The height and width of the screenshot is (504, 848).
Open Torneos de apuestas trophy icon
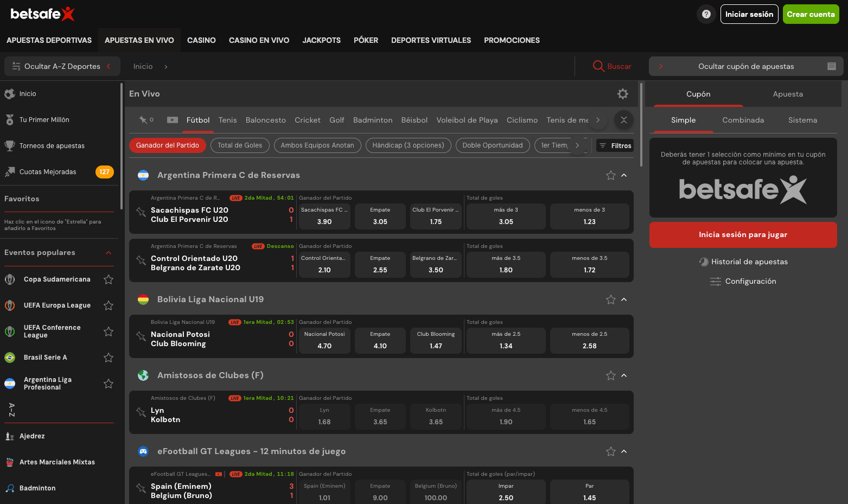[10, 145]
